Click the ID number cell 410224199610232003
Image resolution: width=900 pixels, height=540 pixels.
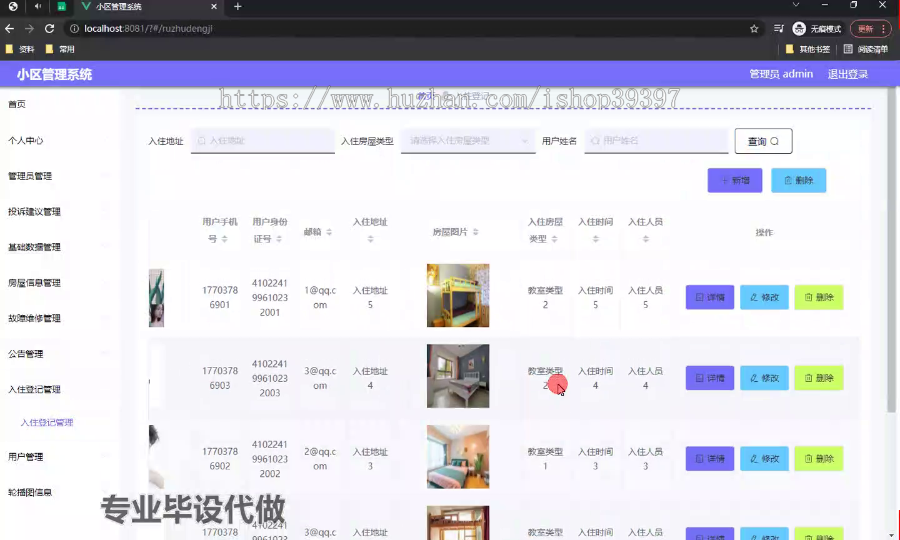pos(270,378)
